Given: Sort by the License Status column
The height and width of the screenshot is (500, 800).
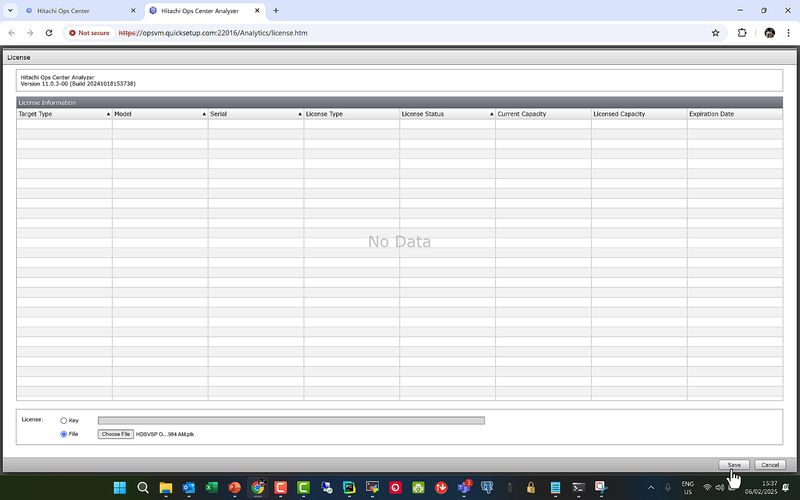Looking at the screenshot, I should [447, 114].
